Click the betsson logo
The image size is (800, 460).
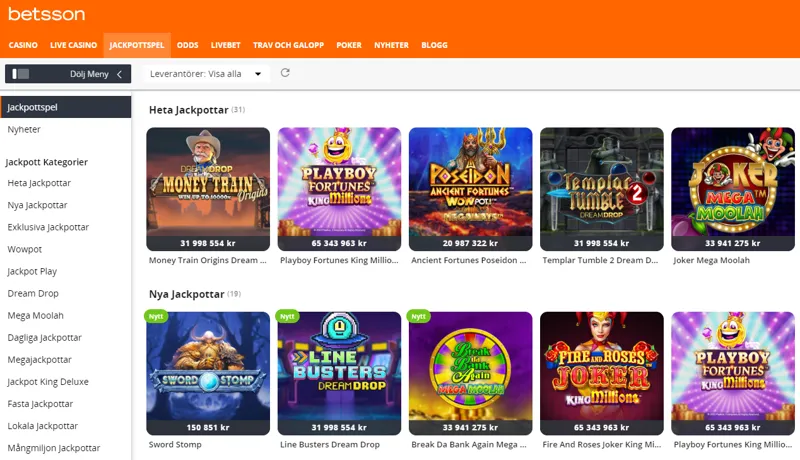pyautogui.click(x=46, y=14)
